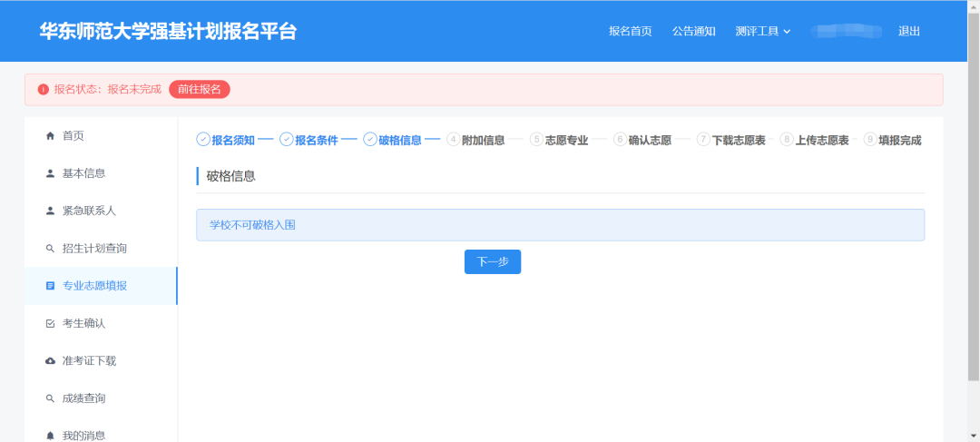The height and width of the screenshot is (442, 980).
Task: Open 公告通知 in top navigation
Action: [x=693, y=31]
